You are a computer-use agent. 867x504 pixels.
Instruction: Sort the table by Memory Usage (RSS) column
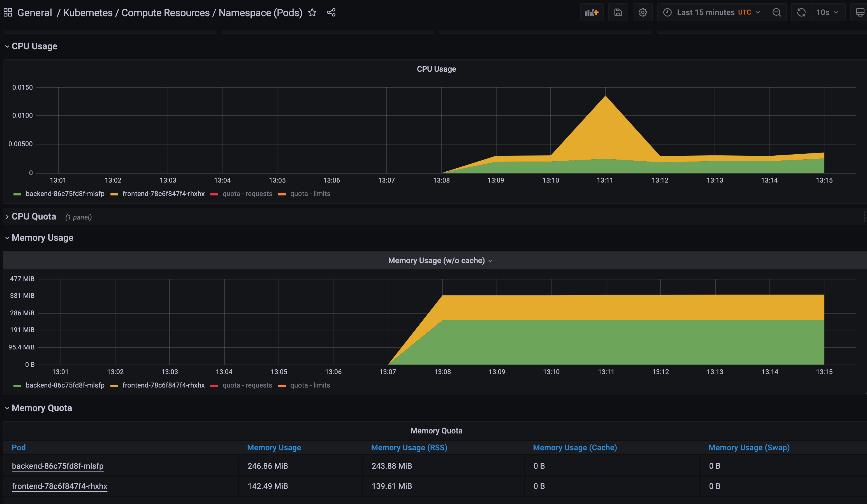[x=409, y=447]
